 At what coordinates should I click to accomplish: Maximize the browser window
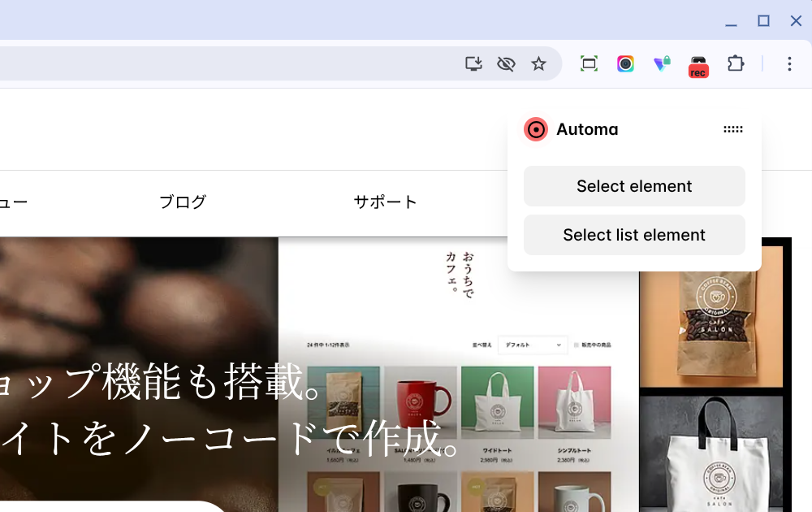(x=763, y=21)
